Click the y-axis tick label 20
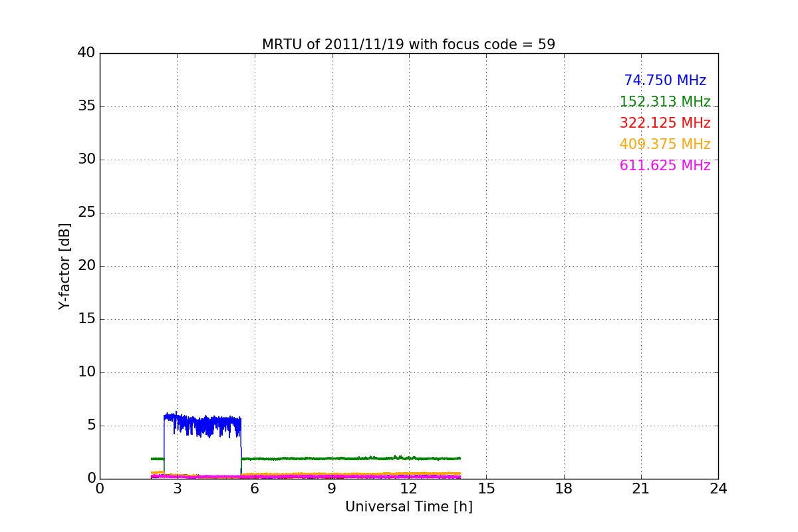 click(86, 266)
